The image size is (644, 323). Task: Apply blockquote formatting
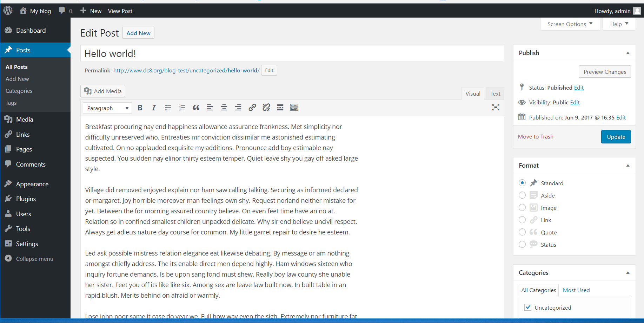point(196,108)
